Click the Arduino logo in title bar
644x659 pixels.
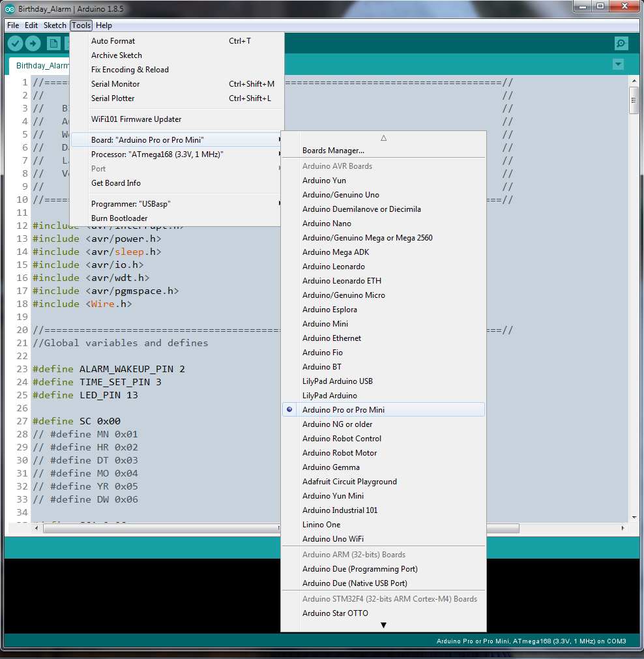pos(10,8)
